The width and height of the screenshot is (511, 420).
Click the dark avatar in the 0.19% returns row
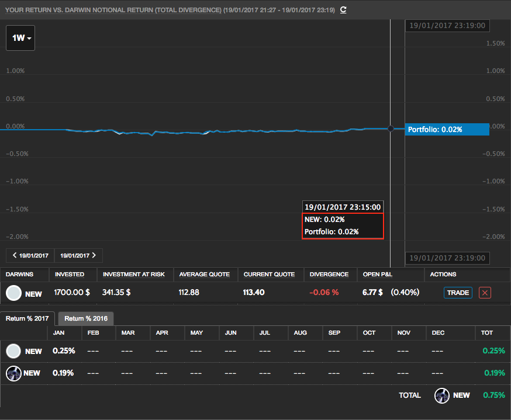(x=14, y=373)
